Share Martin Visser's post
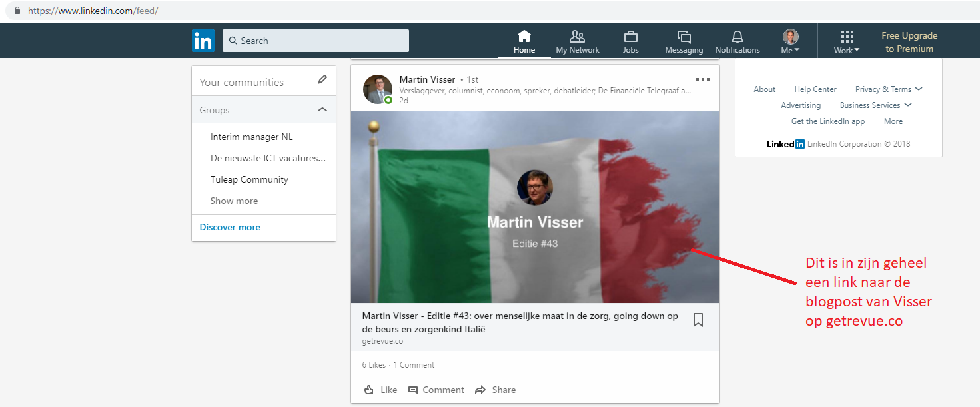Screen dimensions: 980x407 [x=495, y=390]
